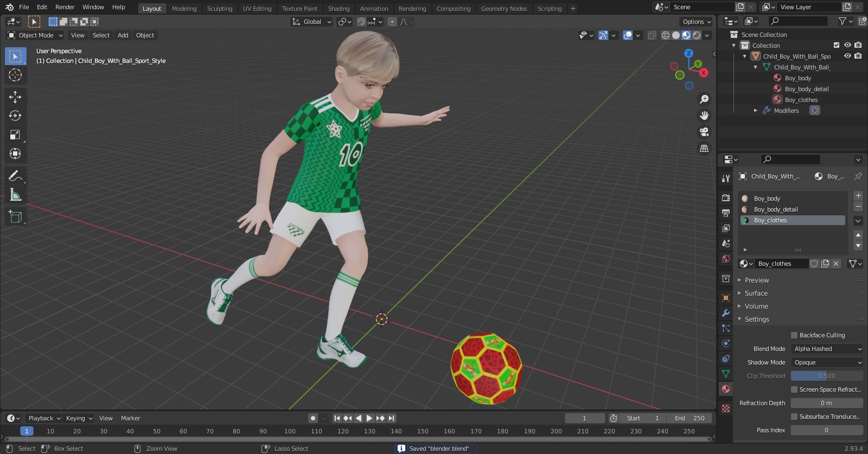Expand the Preview panel
The image size is (868, 454).
[x=757, y=280]
